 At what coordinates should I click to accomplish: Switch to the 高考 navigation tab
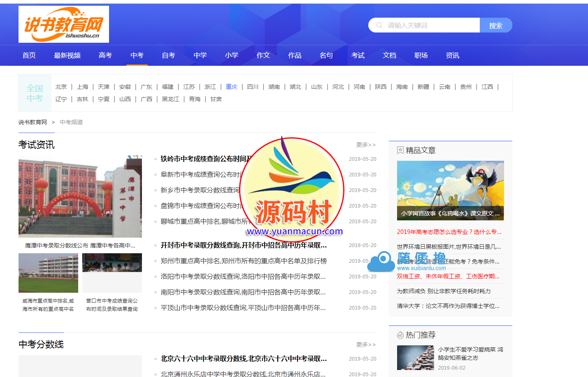coord(105,56)
